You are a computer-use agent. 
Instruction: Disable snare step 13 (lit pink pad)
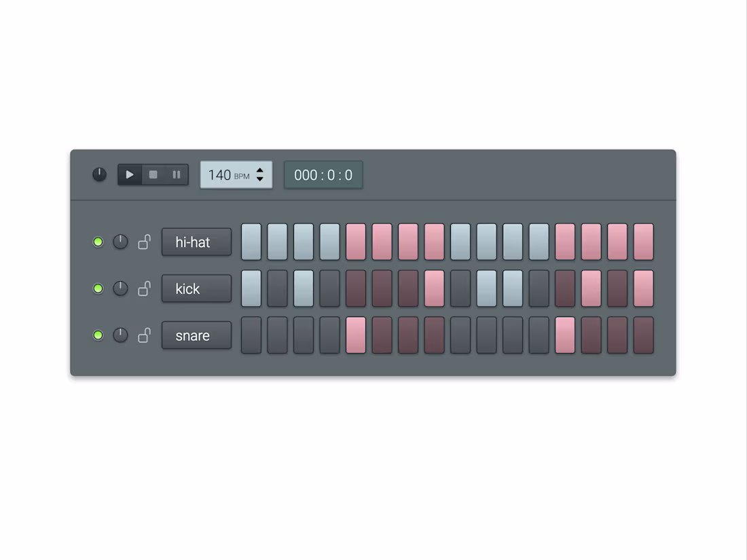565,335
